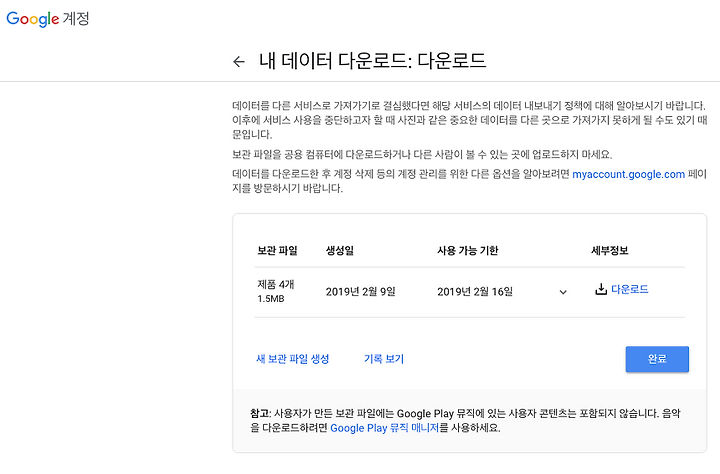Viewport: 720px width, 474px height.
Task: Click 새 보관 파일 생성 link
Action: tap(292, 359)
